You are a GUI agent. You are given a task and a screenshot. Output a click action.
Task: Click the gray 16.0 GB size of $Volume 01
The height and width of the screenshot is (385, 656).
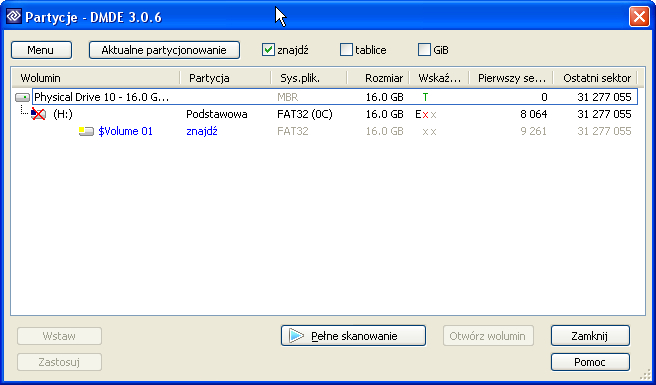[x=384, y=131]
